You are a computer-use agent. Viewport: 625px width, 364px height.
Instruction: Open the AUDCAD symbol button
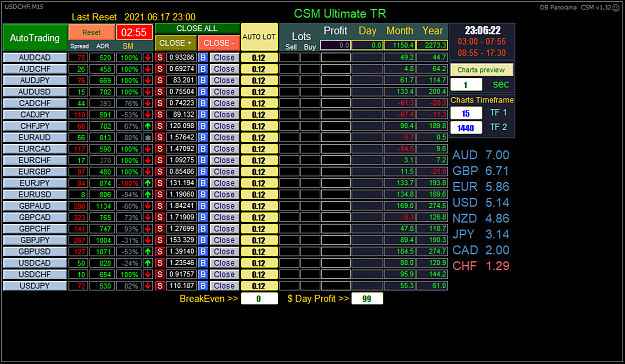pyautogui.click(x=35, y=57)
